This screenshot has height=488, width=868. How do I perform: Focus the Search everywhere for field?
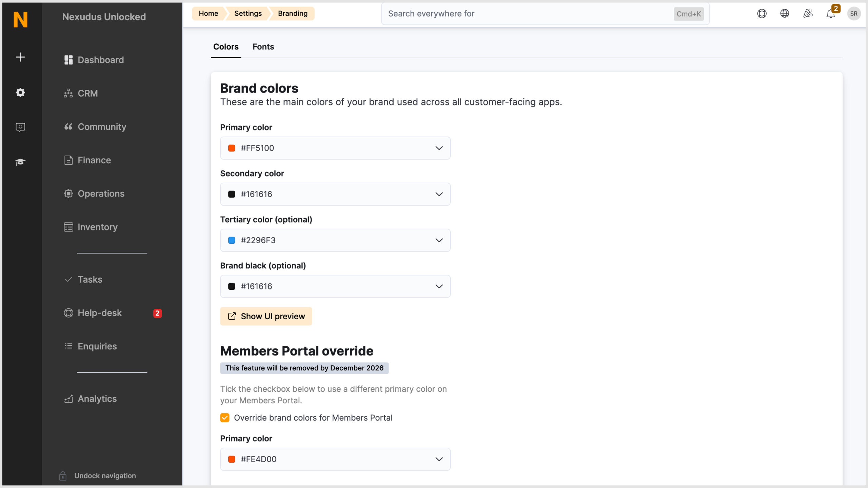point(545,14)
